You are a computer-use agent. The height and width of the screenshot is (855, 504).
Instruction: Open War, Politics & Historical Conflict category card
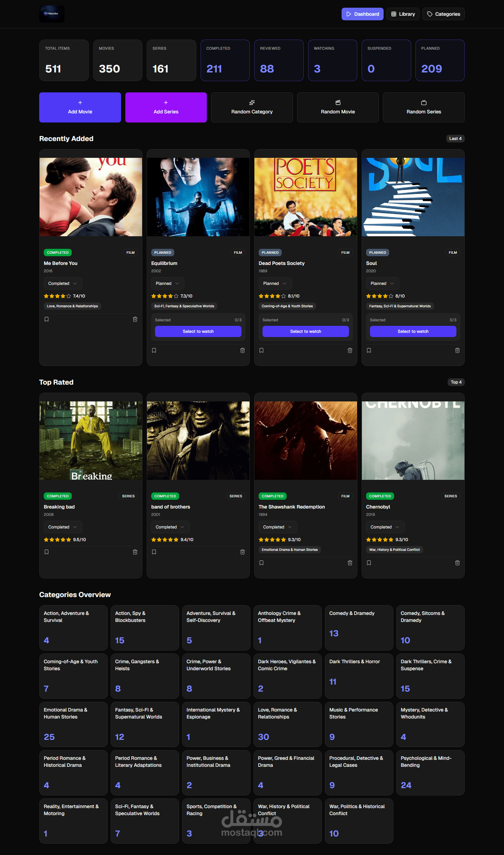point(359,821)
